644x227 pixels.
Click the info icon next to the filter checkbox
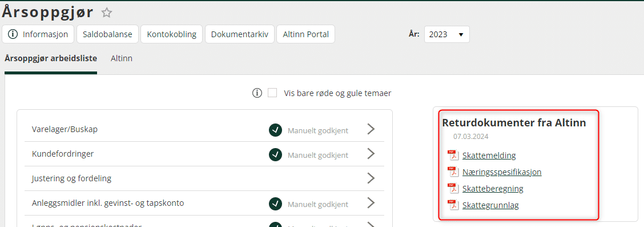(257, 93)
